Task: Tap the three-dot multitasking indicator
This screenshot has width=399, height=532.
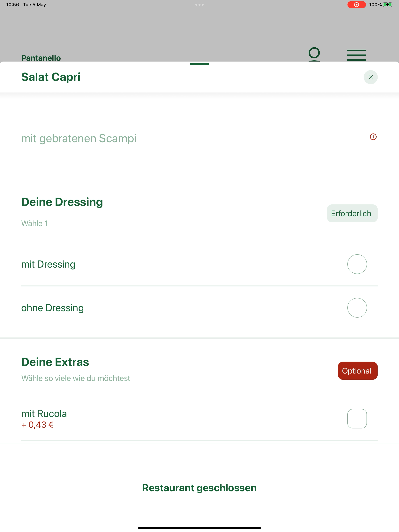Action: 199,4
